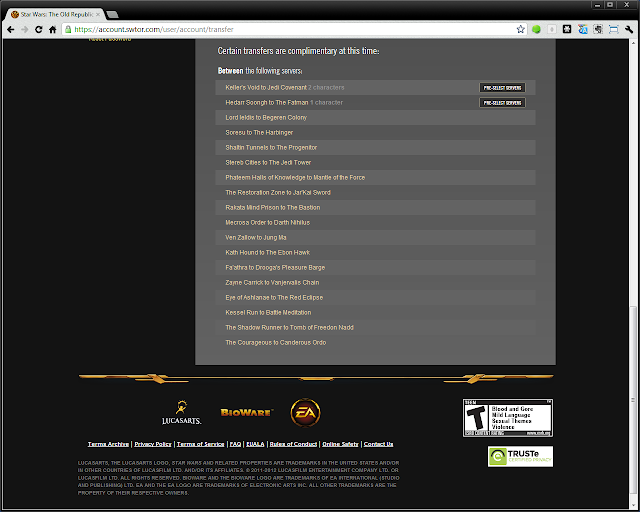Select row Soresu to The Harbinger
The height and width of the screenshot is (512, 640).
pos(375,133)
